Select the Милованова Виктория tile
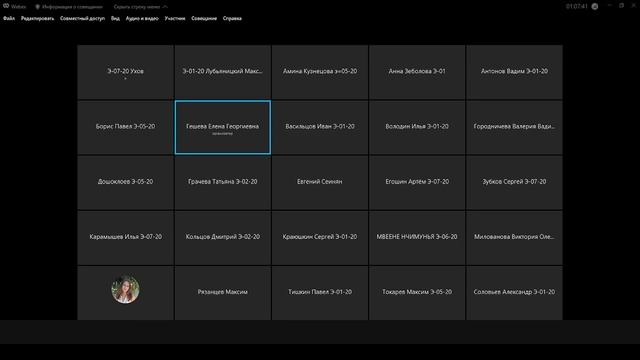This screenshot has width=640, height=360. (514, 238)
